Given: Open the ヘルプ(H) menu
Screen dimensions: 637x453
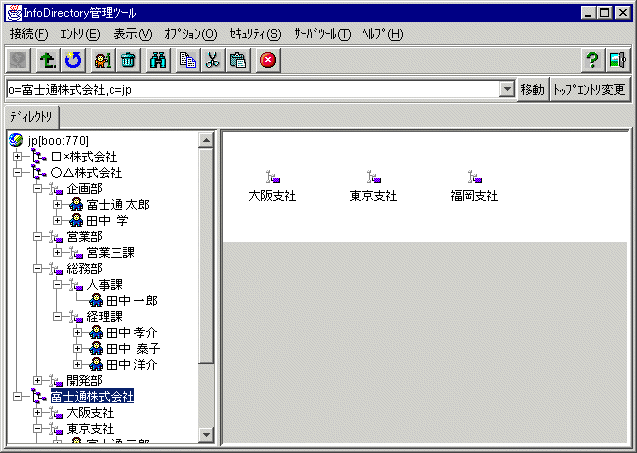Looking at the screenshot, I should coord(383,34).
